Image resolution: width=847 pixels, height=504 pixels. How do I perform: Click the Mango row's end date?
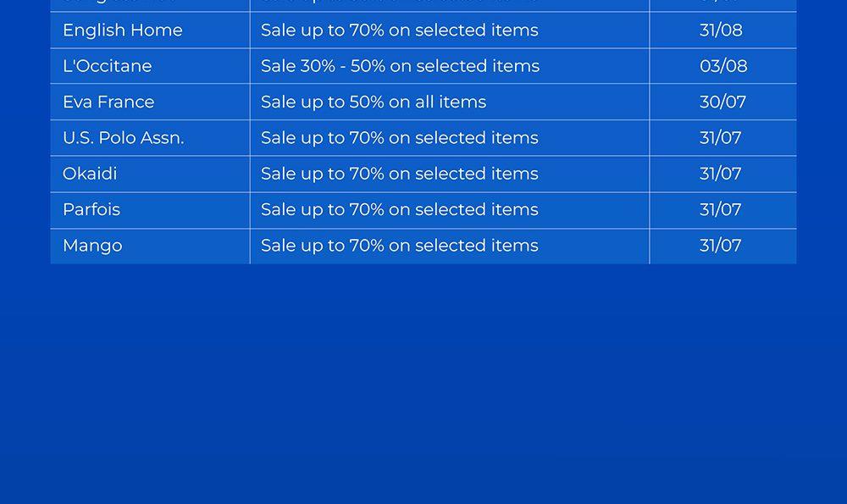[721, 246]
